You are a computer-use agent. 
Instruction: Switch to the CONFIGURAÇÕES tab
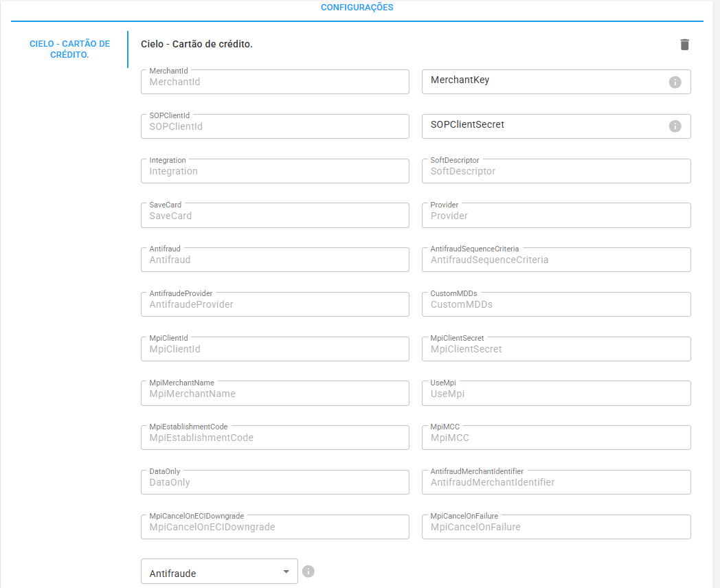[x=357, y=8]
